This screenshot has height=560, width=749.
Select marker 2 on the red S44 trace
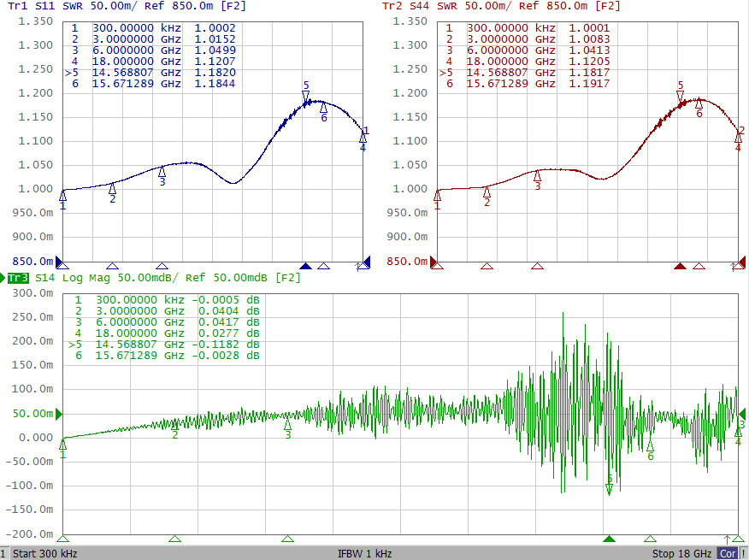(x=487, y=192)
